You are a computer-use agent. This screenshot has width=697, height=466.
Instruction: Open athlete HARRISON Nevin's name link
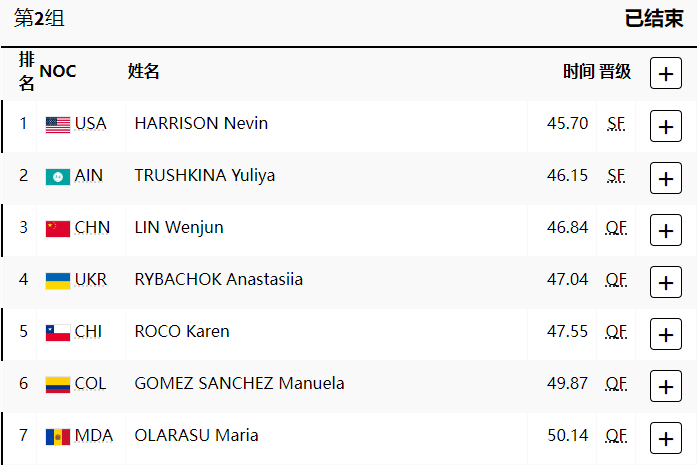click(201, 124)
